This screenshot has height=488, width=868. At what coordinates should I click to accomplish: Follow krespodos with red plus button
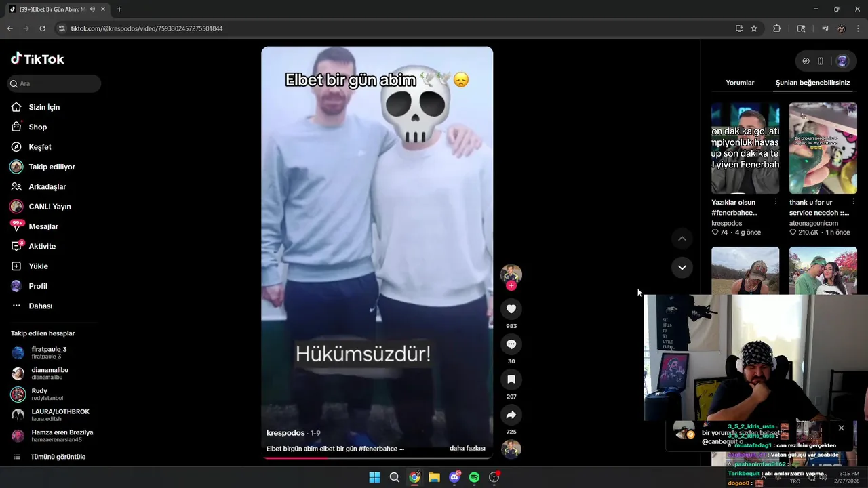511,286
